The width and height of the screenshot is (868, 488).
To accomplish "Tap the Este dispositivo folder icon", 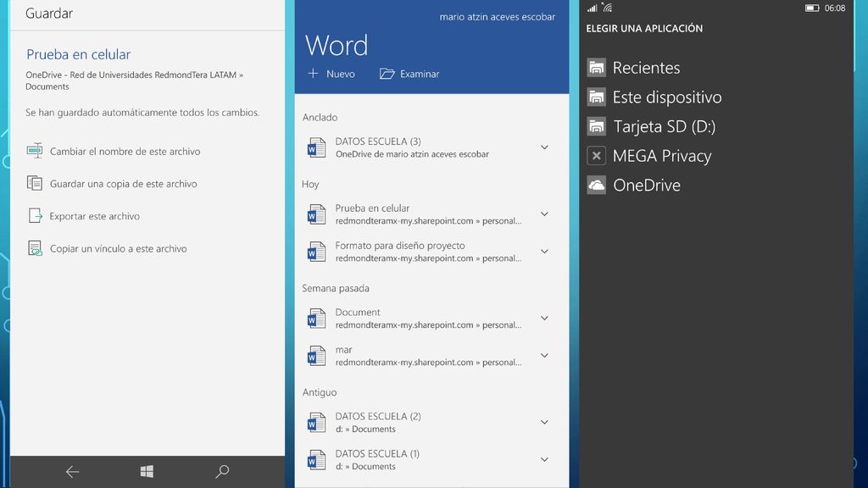I will click(x=596, y=97).
